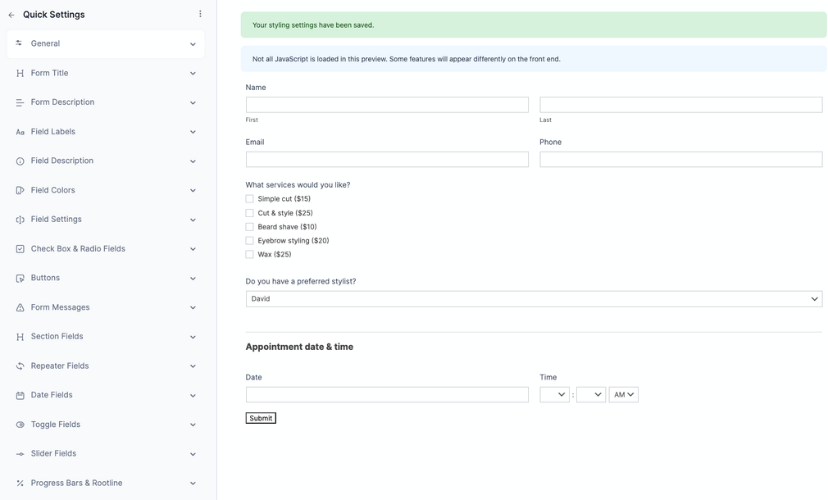Select the Wax ($25) checkbox
Screen dimensions: 828x500
click(x=249, y=254)
